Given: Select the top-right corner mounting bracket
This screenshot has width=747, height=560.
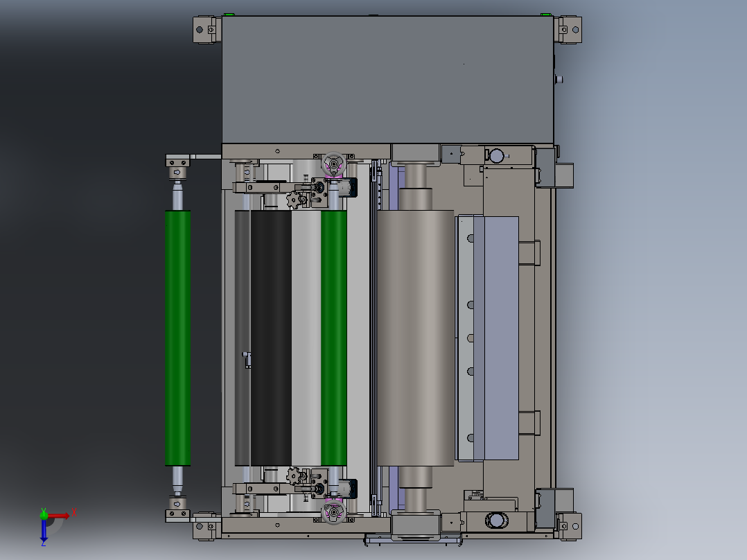Looking at the screenshot, I should coord(569,30).
